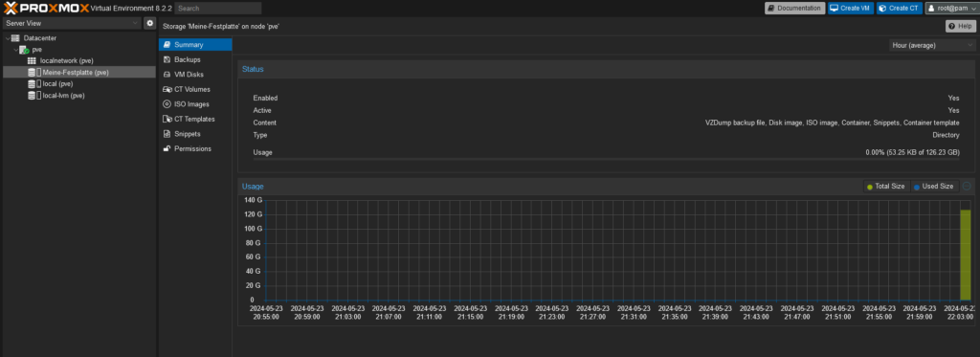Toggle the Used Size legend series

point(934,187)
